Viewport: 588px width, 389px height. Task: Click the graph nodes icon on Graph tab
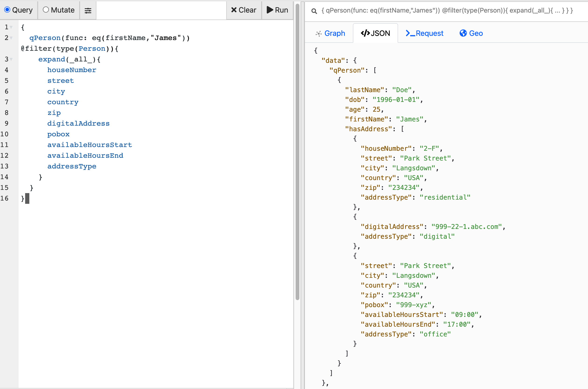click(318, 34)
